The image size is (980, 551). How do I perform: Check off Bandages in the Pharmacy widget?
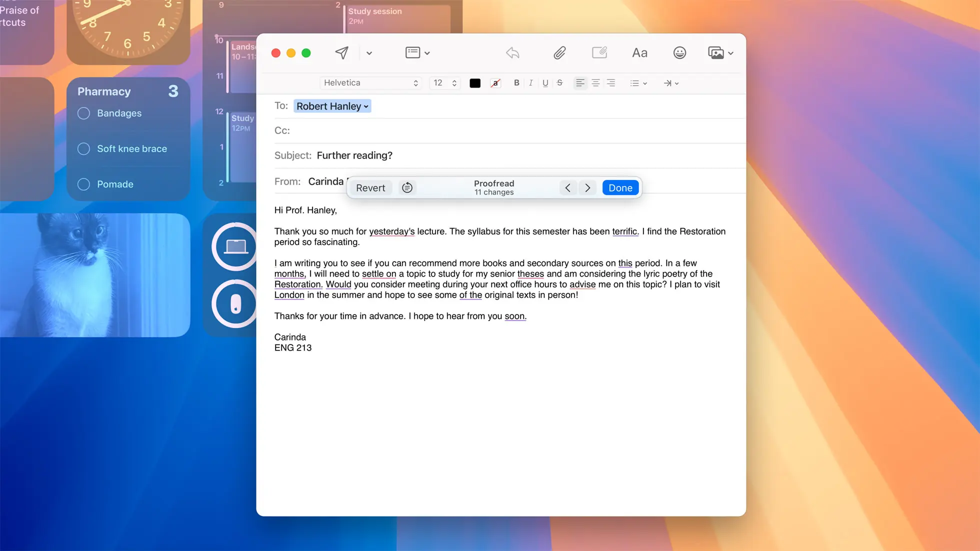[x=83, y=113]
